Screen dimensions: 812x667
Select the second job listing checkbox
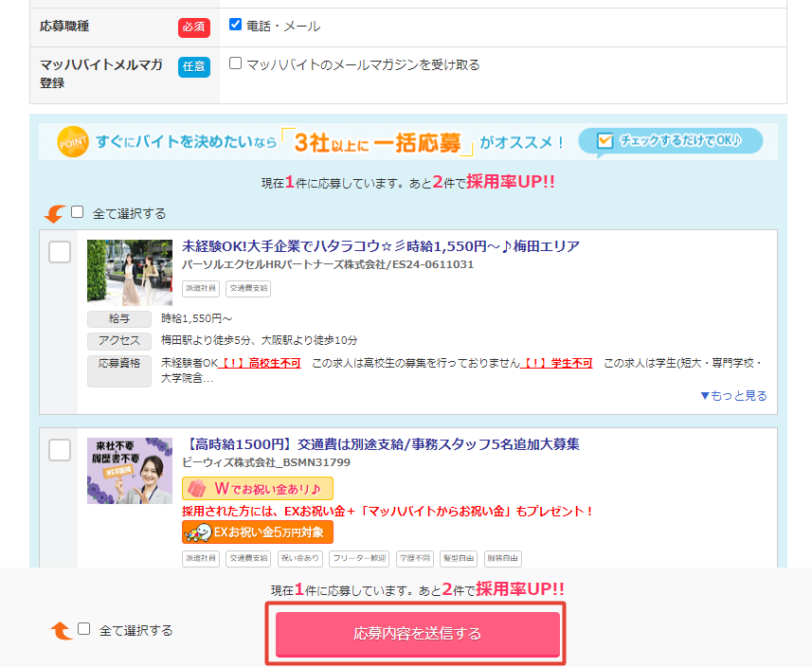(x=60, y=450)
